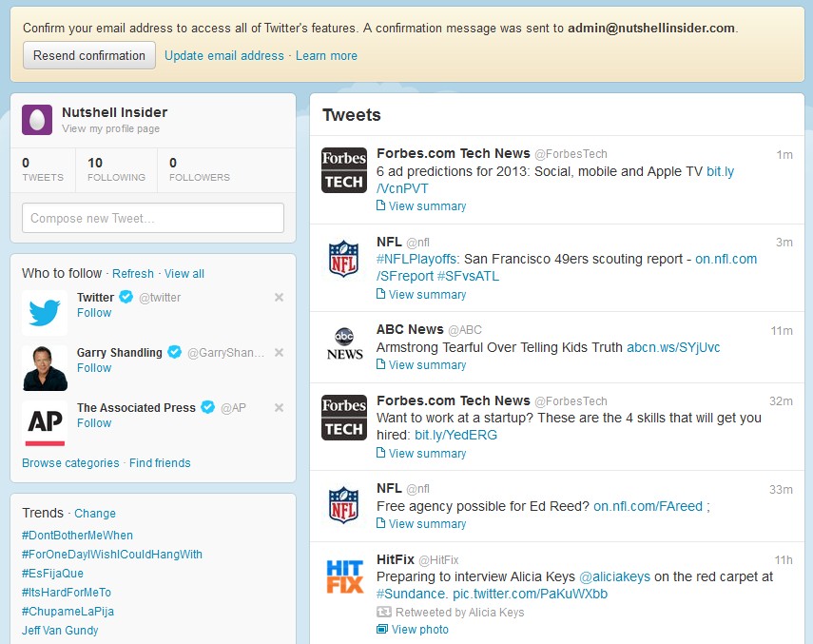Click The Associated Press AP logo
The width and height of the screenshot is (813, 644).
tap(45, 423)
